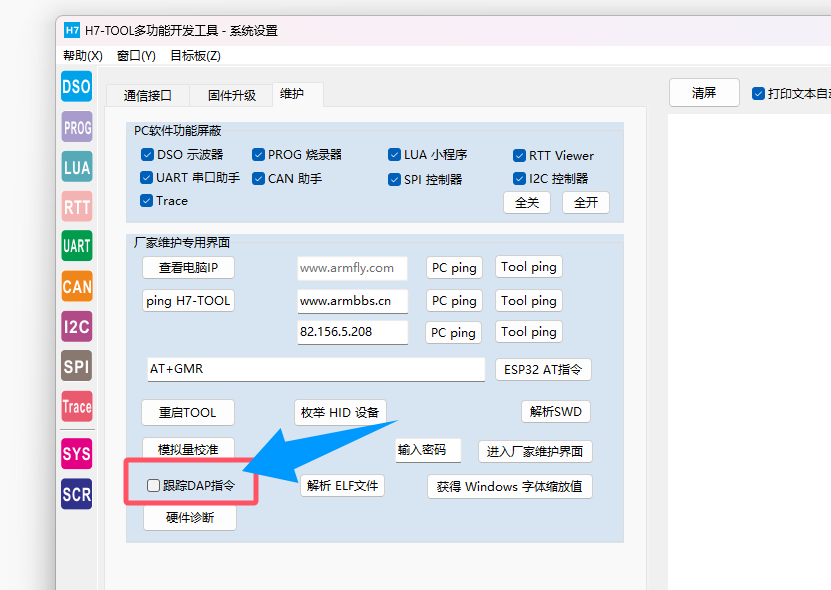Viewport: 831px width, 590px height.
Task: Select the CAN sidebar icon
Action: point(77,286)
